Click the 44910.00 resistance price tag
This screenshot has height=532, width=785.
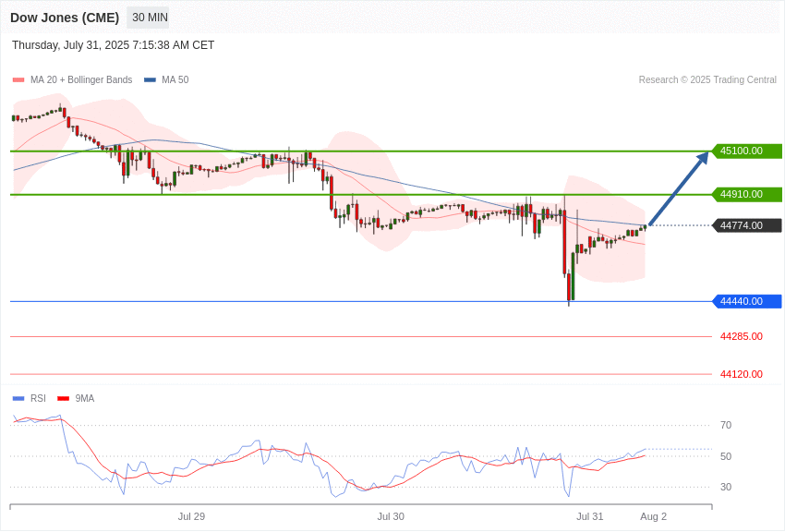click(x=746, y=194)
